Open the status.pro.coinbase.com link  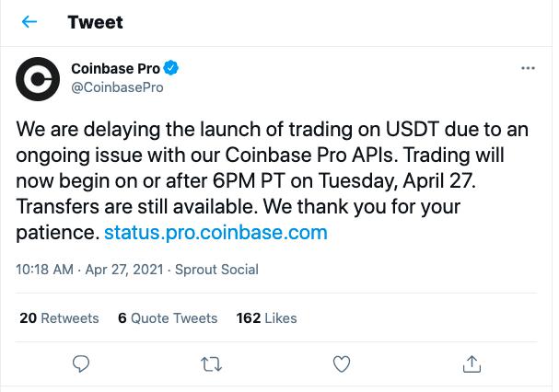click(215, 232)
